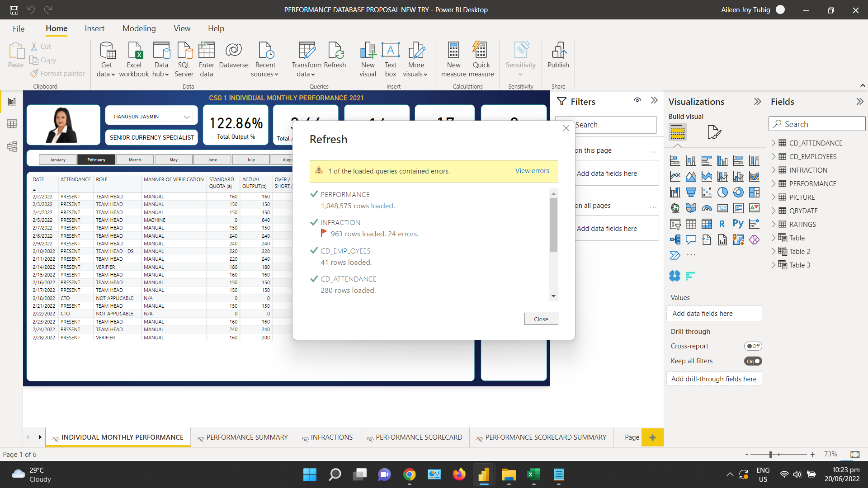Expand the INFRACTION table fields
This screenshot has width=868, height=488.
pos(774,170)
